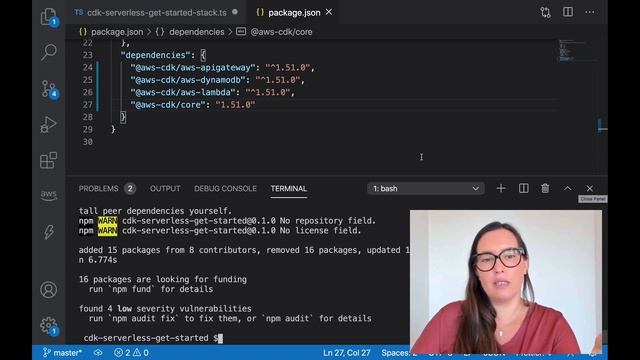Open the OUTPUT panel tab
The height and width of the screenshot is (360, 640).
click(x=165, y=189)
